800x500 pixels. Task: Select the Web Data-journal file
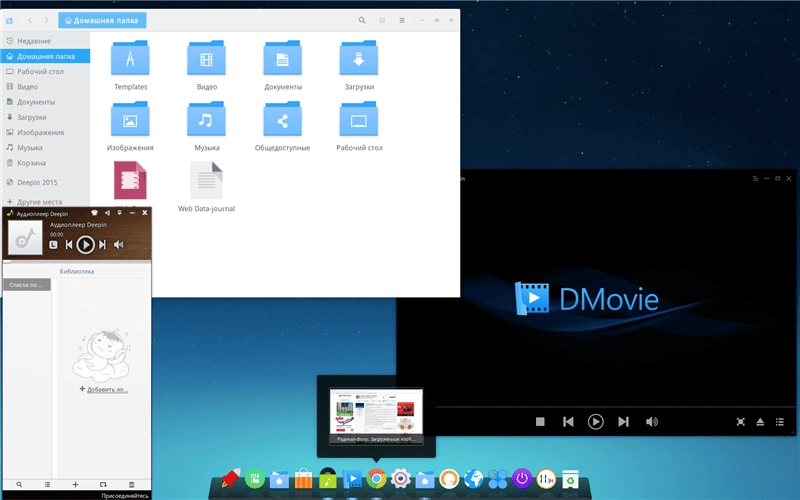(206, 187)
